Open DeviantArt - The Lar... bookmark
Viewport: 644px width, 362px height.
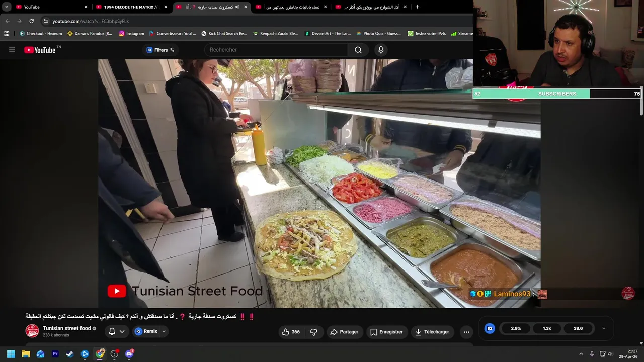coord(327,34)
